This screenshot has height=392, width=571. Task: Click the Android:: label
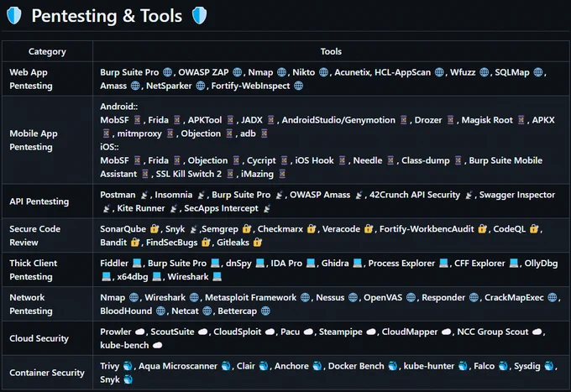118,107
